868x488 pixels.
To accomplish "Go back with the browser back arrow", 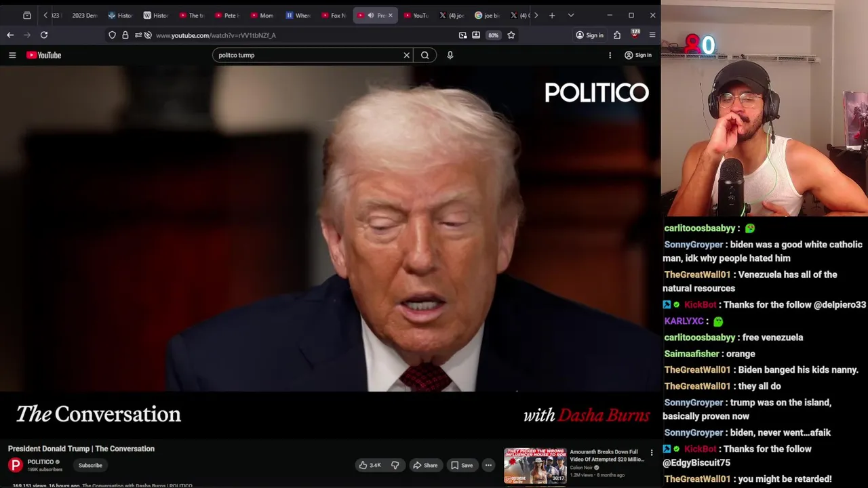I will pos(10,35).
